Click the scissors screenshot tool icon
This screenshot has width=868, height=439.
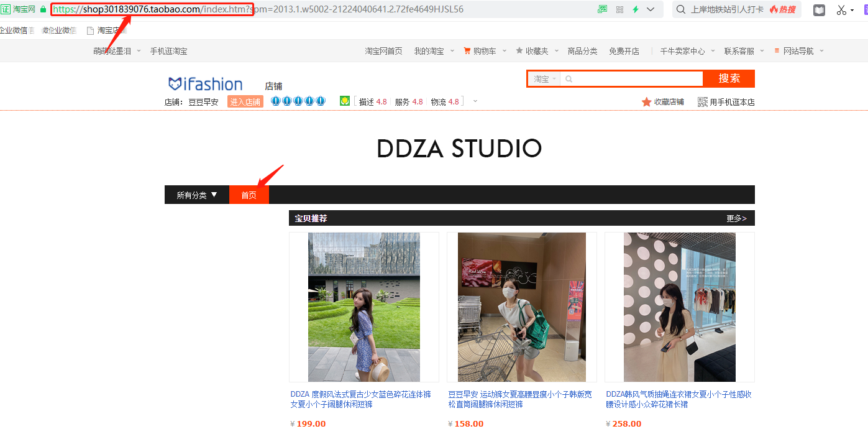841,10
